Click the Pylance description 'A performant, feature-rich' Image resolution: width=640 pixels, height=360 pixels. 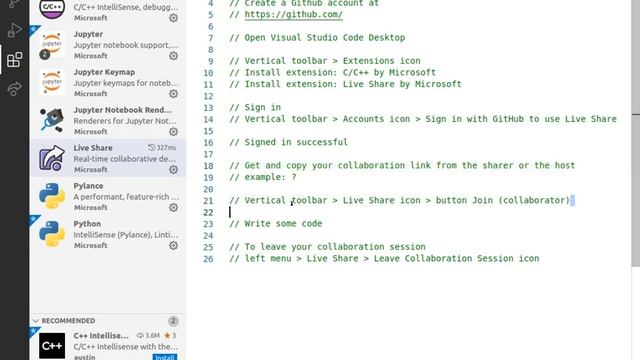point(126,197)
